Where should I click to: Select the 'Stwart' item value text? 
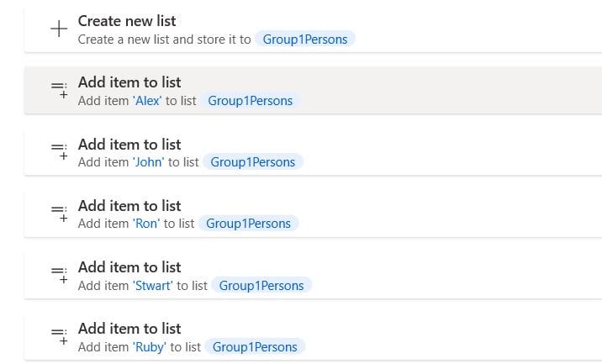(x=152, y=286)
